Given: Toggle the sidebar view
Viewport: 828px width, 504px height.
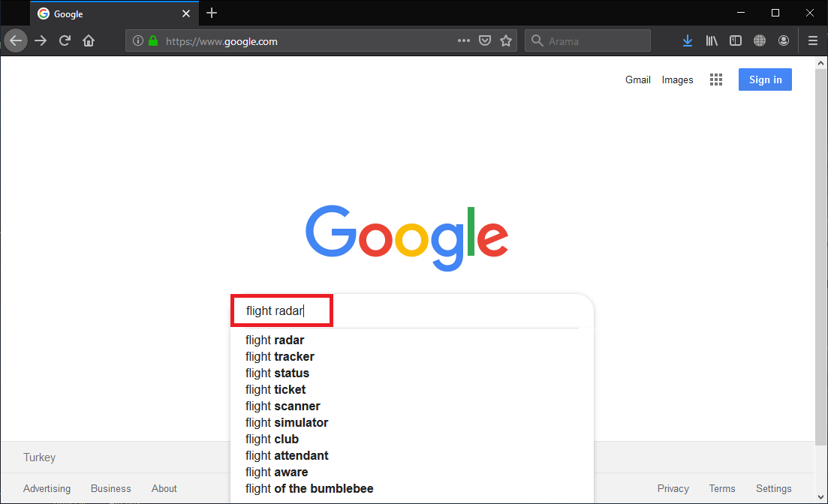Looking at the screenshot, I should click(x=736, y=40).
